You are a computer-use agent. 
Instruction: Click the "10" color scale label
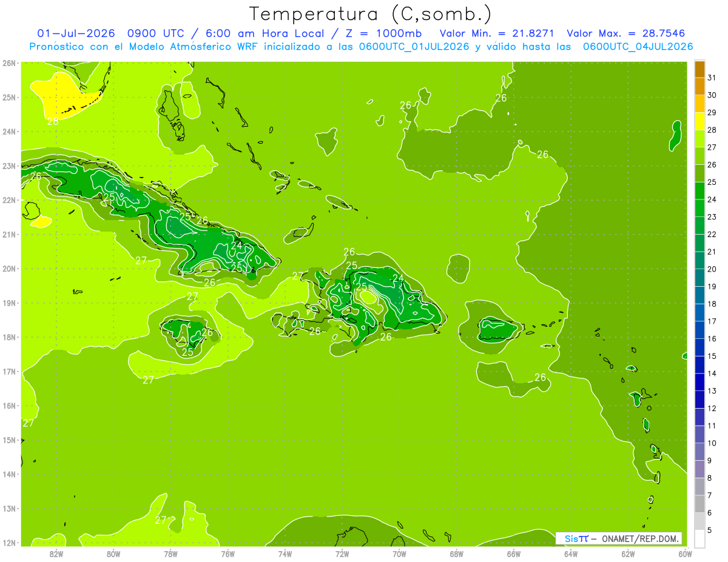(x=712, y=443)
